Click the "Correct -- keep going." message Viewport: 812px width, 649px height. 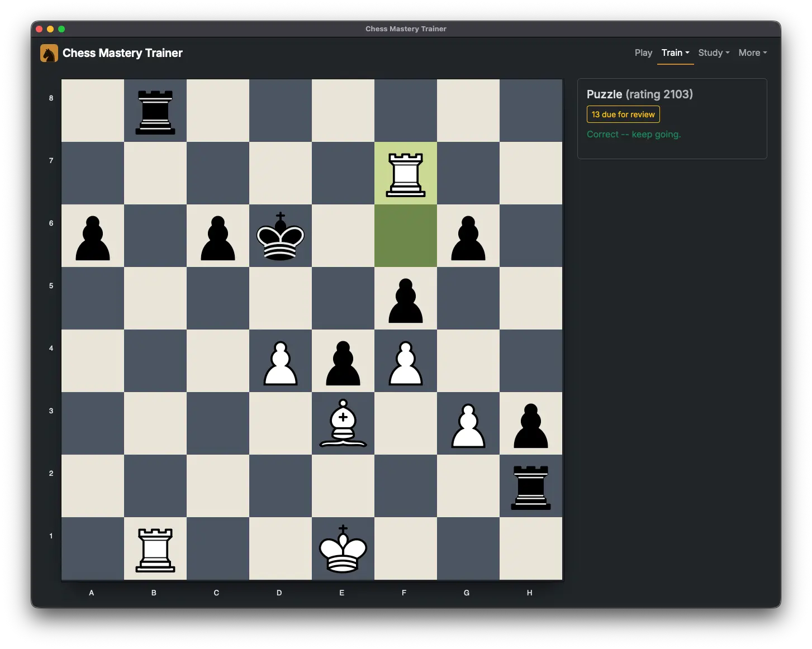pyautogui.click(x=634, y=134)
